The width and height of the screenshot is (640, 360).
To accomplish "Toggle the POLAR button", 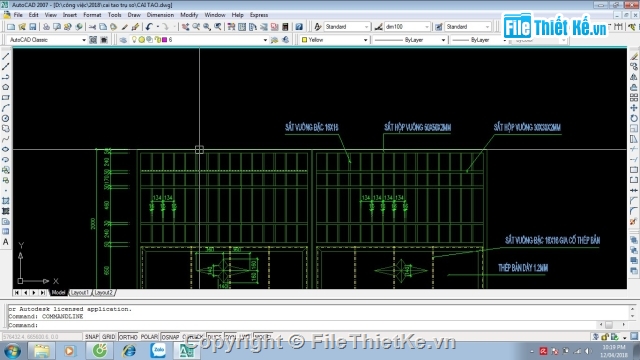I will (x=149, y=337).
